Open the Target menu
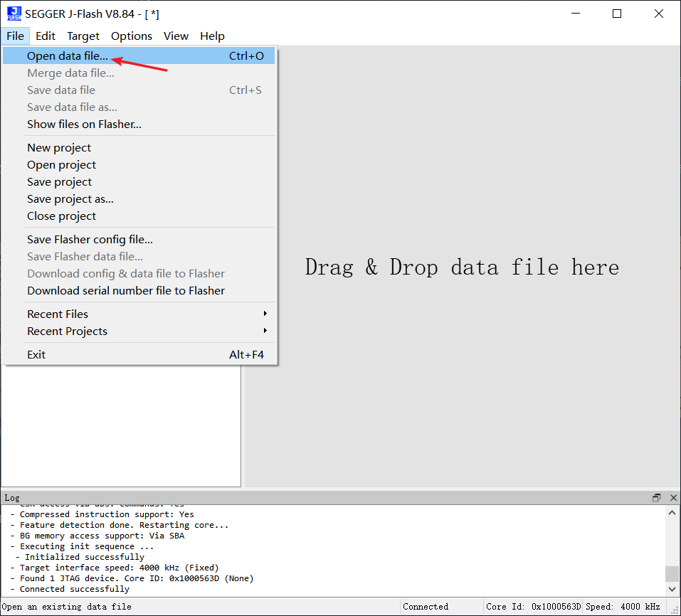This screenshot has width=681, height=616. coord(83,36)
